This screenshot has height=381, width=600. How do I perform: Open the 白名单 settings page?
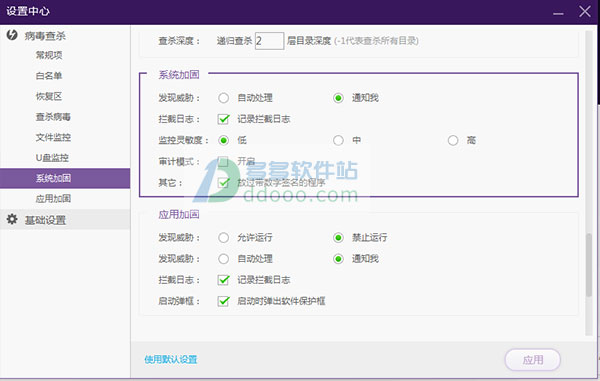click(x=49, y=76)
